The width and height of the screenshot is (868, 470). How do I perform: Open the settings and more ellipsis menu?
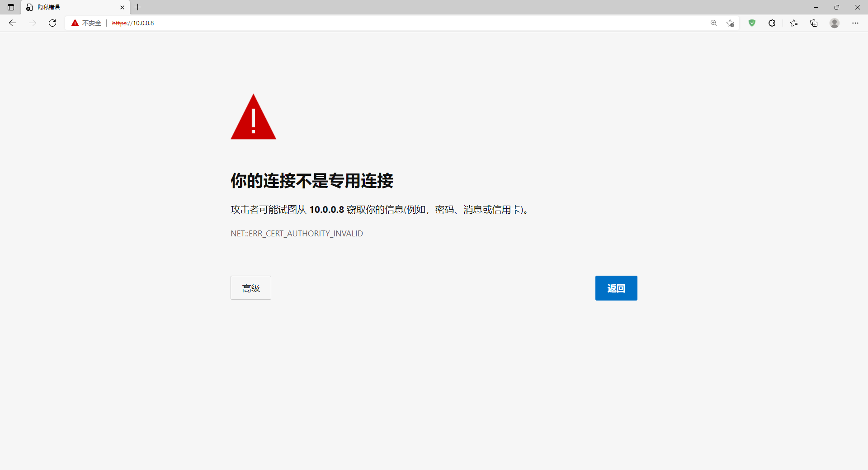(855, 23)
